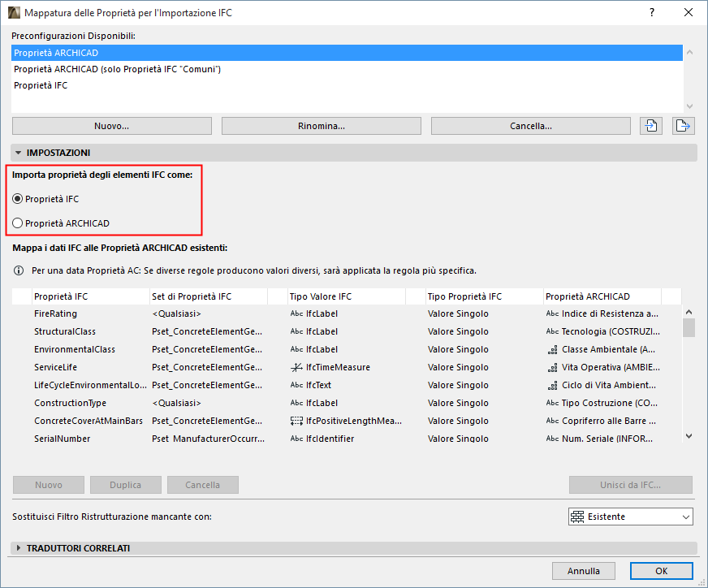The width and height of the screenshot is (708, 588).
Task: Select the ConcreteCoverAtMainBars row
Action: [347, 421]
